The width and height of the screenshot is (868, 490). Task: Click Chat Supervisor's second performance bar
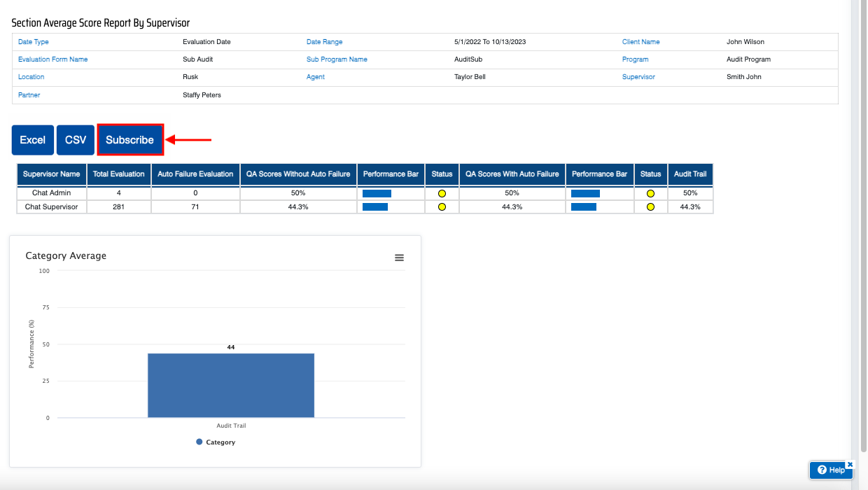coord(584,207)
